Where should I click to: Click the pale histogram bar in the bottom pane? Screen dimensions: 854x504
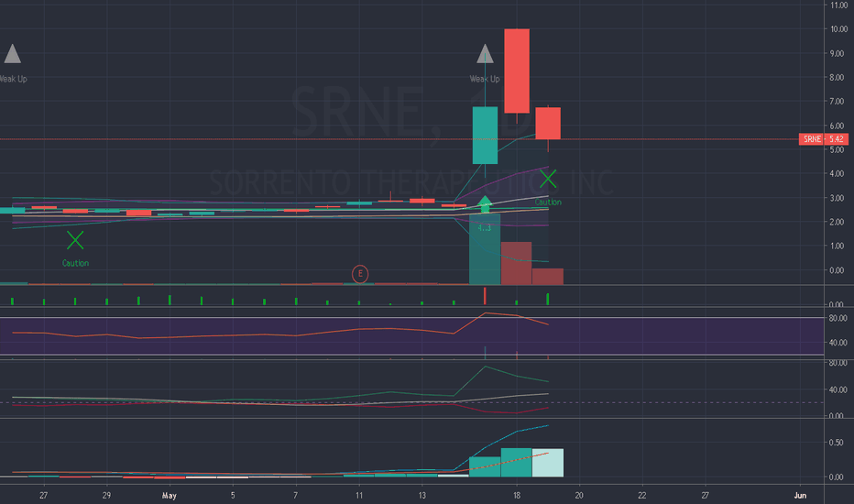[x=548, y=463]
